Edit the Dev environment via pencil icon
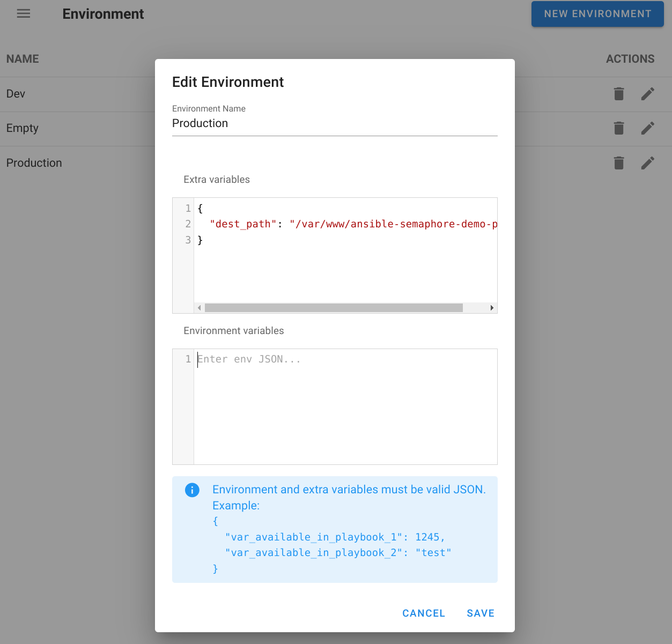The width and height of the screenshot is (672, 644). coord(647,94)
